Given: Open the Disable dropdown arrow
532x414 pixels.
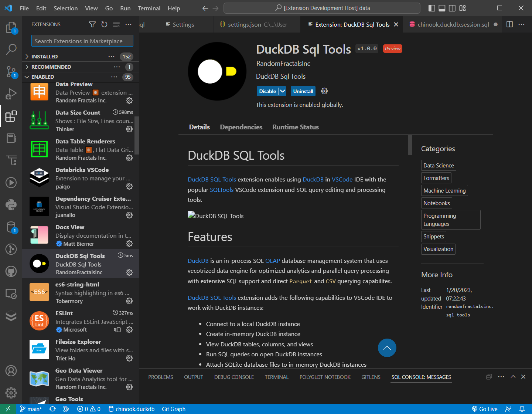Looking at the screenshot, I should pos(282,91).
